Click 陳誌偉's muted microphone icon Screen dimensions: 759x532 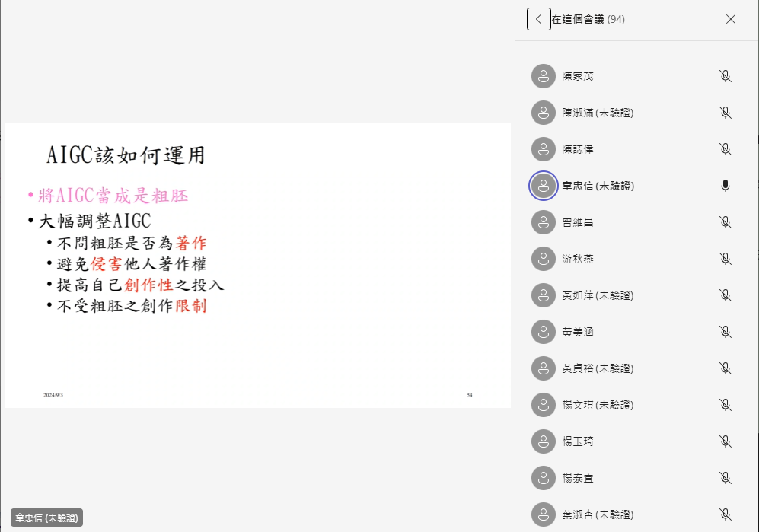pos(725,149)
